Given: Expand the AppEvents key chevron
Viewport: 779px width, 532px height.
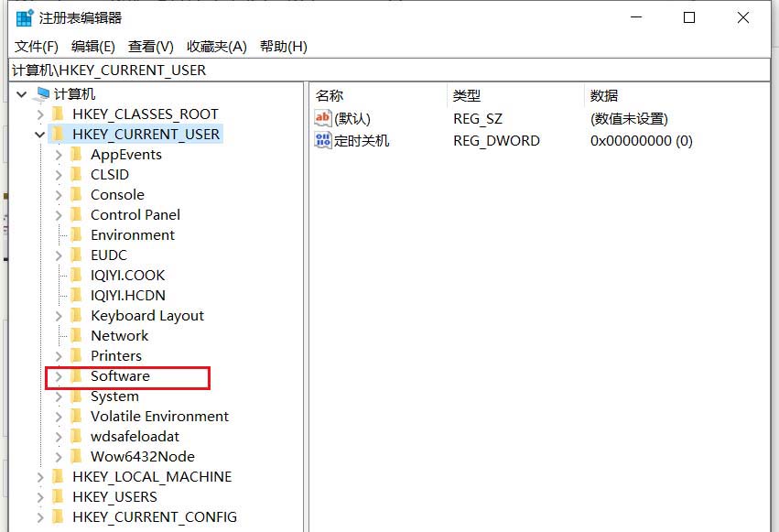Looking at the screenshot, I should pyautogui.click(x=59, y=155).
